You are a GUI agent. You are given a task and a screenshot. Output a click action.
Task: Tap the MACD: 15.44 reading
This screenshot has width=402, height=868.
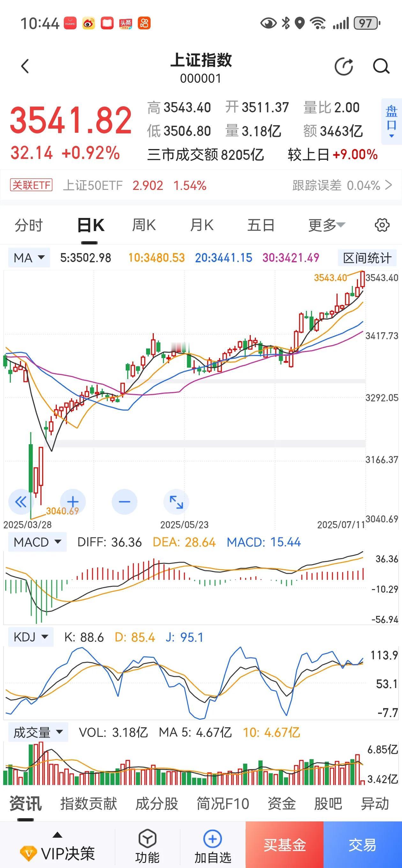[264, 542]
